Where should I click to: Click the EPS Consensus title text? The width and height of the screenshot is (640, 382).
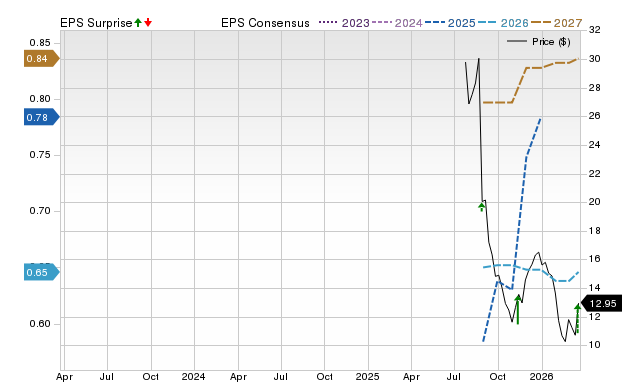(265, 23)
